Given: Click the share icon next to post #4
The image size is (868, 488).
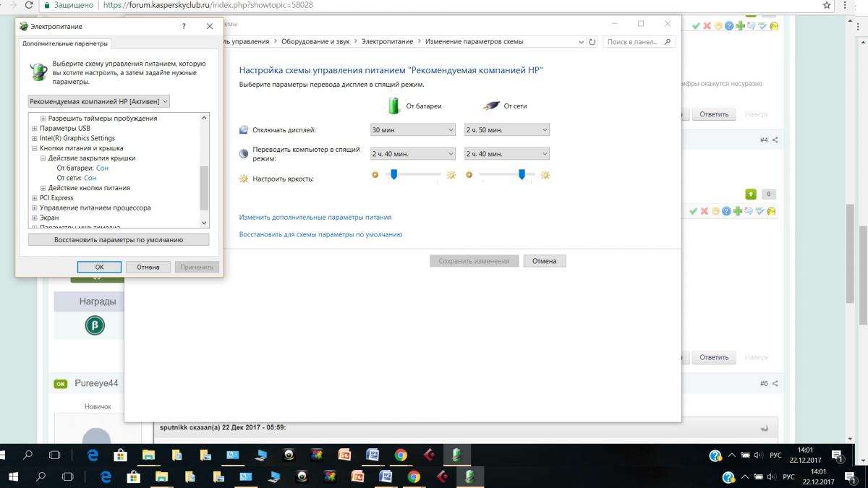Looking at the screenshot, I should pos(775,140).
